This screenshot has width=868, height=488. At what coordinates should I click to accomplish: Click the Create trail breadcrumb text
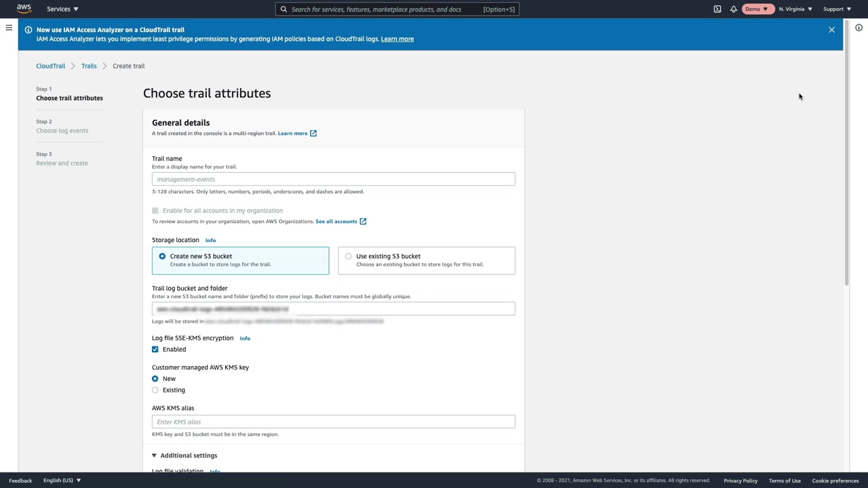tap(129, 66)
